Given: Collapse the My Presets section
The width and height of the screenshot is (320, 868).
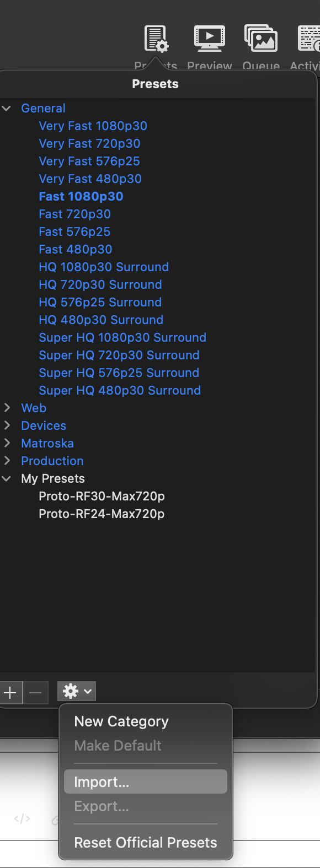Looking at the screenshot, I should coord(7,478).
